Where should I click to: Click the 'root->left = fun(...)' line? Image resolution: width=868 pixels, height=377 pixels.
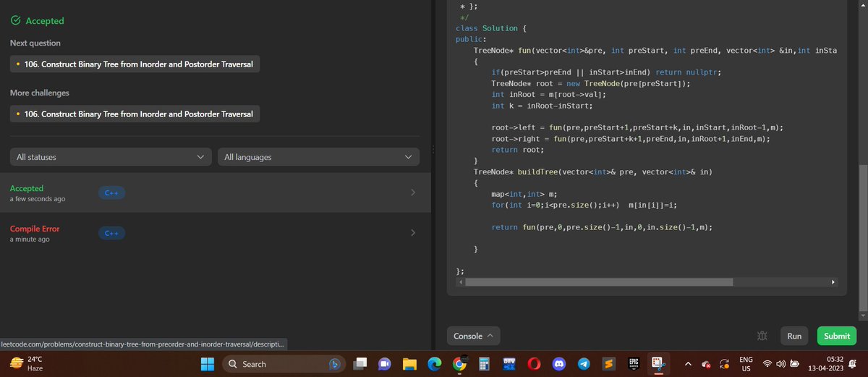coord(637,127)
